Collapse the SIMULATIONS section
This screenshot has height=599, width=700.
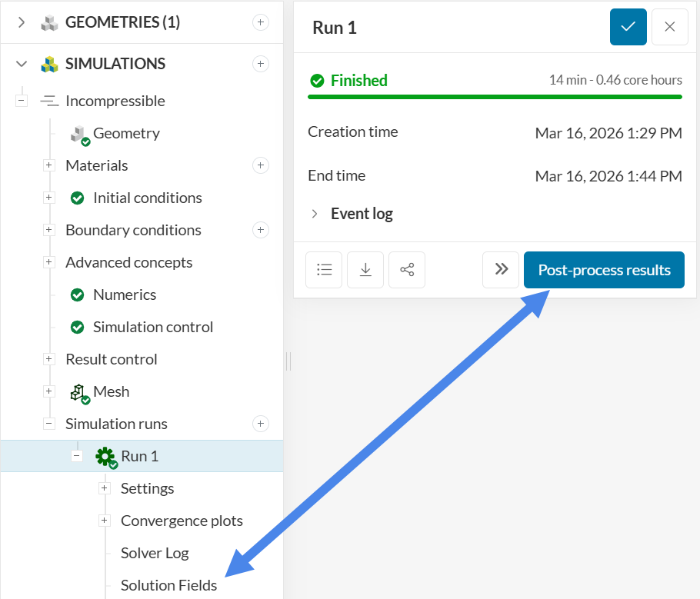pyautogui.click(x=22, y=64)
